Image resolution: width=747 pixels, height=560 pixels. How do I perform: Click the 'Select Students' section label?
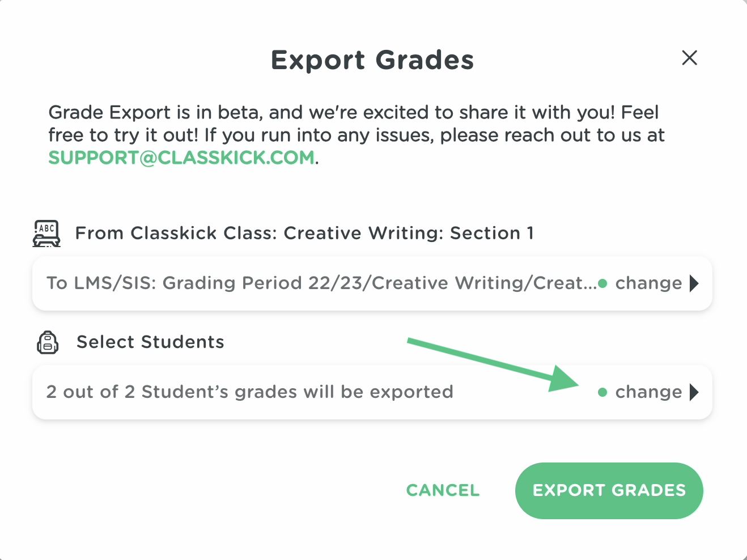(x=150, y=342)
